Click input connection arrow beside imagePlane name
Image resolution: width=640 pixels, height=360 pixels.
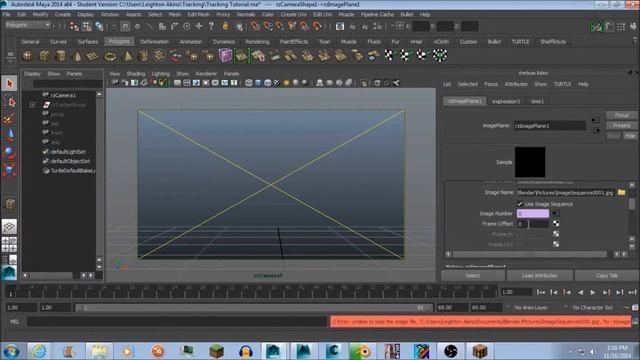pyautogui.click(x=596, y=120)
